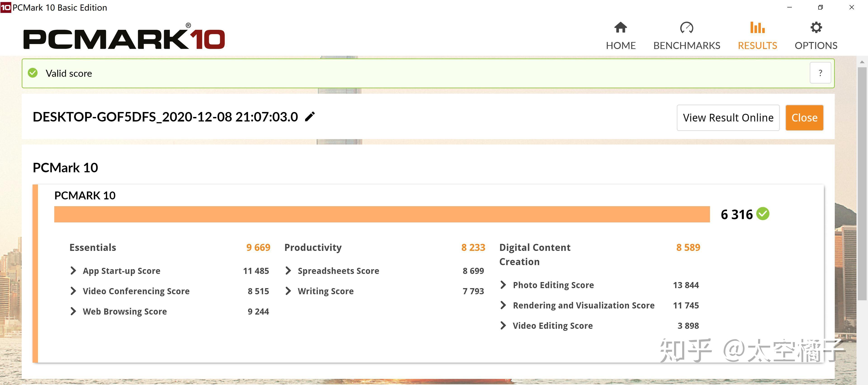
Task: Click View Result Online button
Action: click(x=728, y=118)
